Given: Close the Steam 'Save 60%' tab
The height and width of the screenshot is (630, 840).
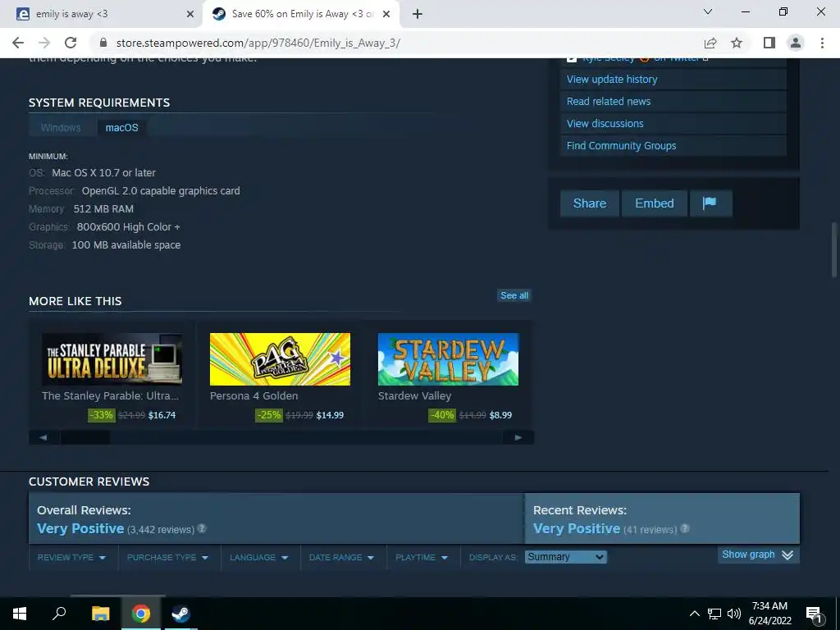Looking at the screenshot, I should pos(386,15).
